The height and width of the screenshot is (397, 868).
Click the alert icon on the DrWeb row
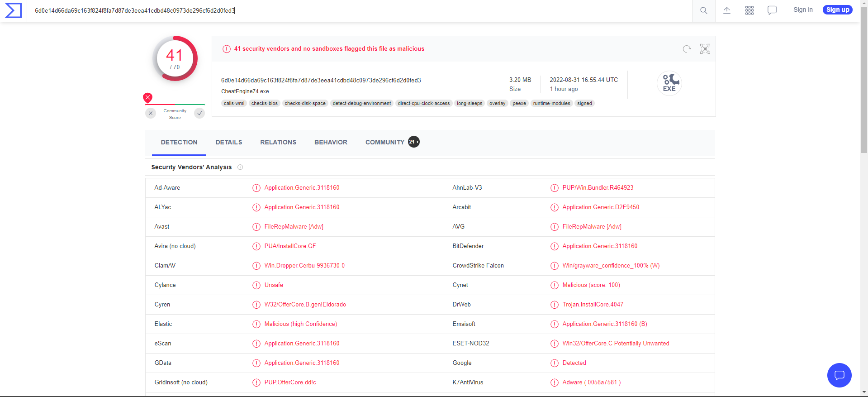555,305
